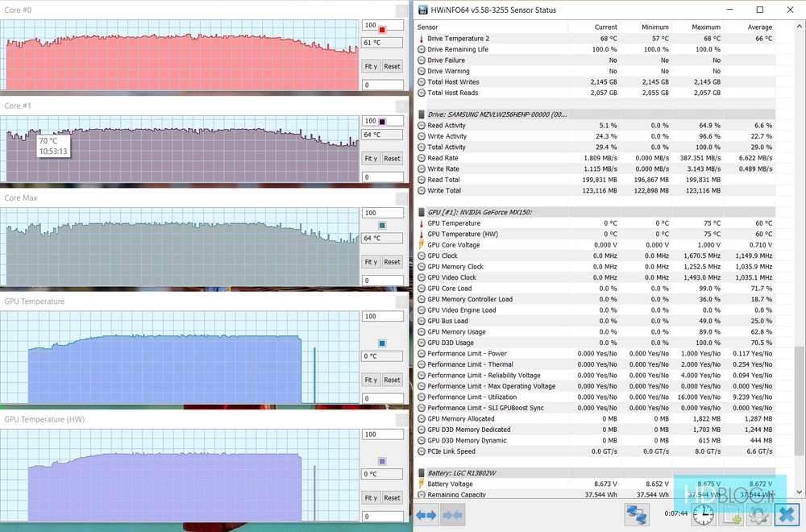
Task: Click the lightning icon beside GPU Core Voltage
Action: [x=422, y=245]
